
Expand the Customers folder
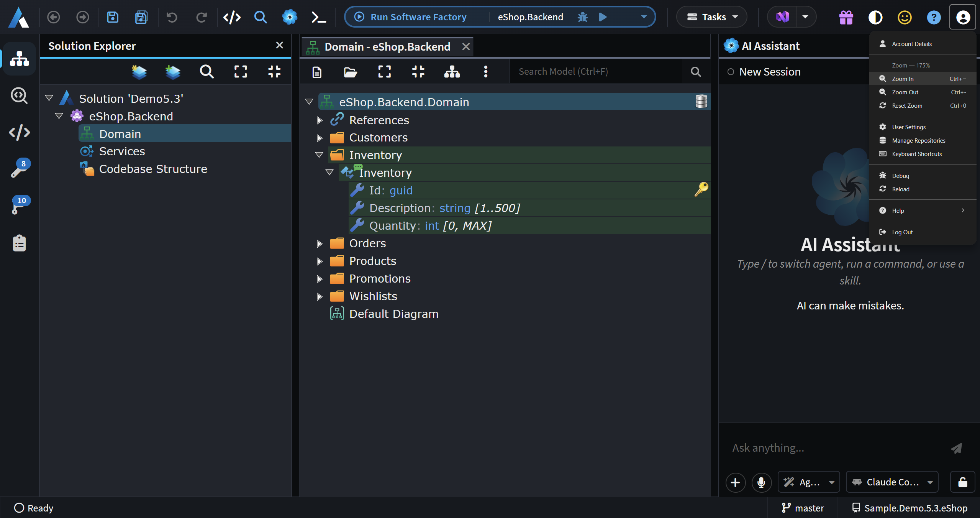pos(319,138)
